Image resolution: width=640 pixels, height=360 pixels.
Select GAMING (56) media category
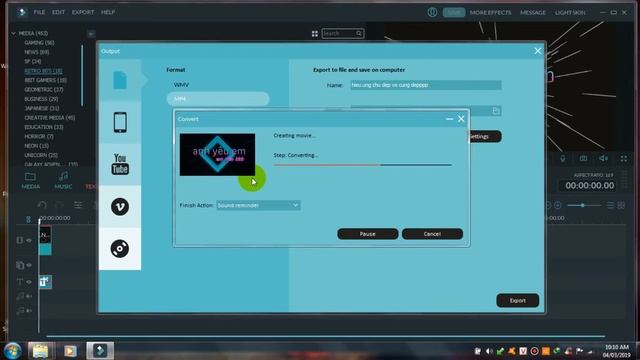tap(39, 42)
